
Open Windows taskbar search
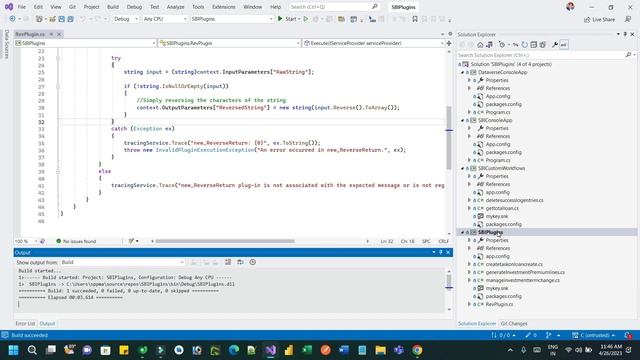pos(32,350)
